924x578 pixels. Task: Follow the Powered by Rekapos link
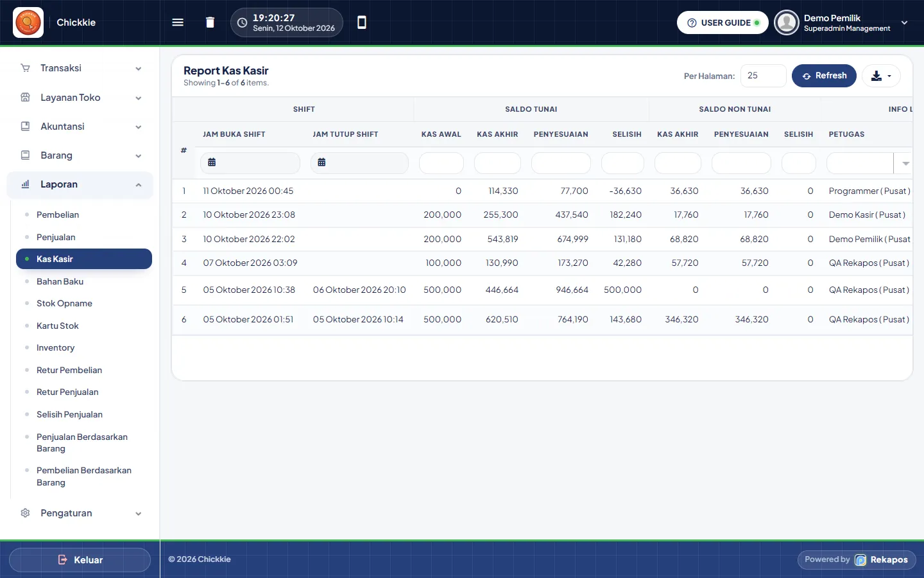click(x=857, y=560)
